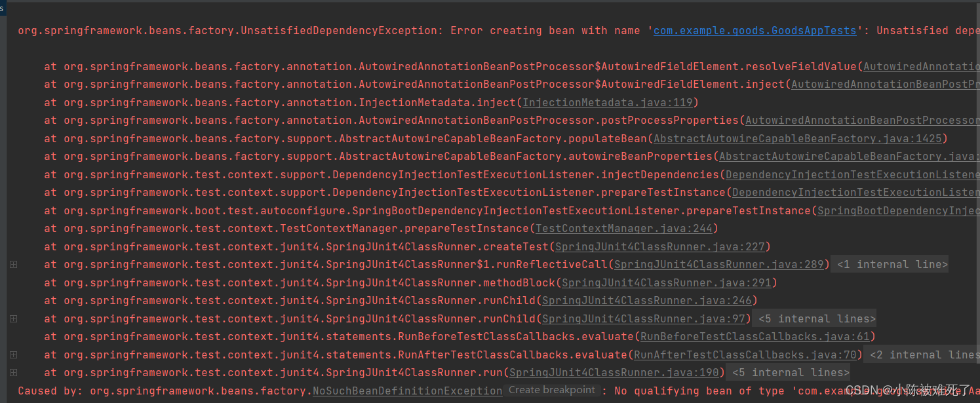
Task: Click the Create breakpoint button
Action: pos(551,389)
